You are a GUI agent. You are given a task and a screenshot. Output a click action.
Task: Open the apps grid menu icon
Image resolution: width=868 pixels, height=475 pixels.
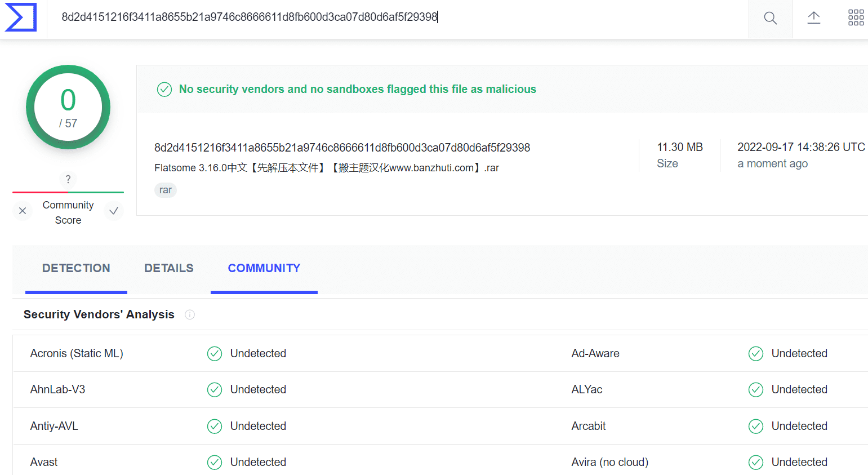coord(856,17)
